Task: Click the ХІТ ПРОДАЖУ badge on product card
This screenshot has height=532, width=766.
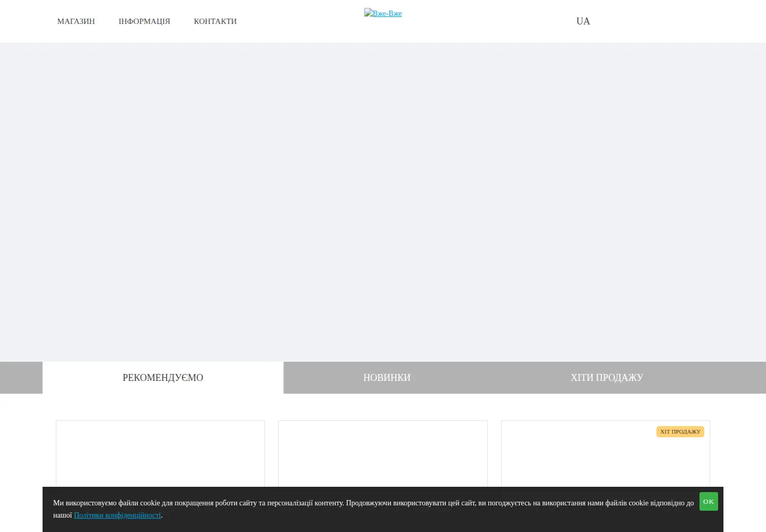Action: [x=680, y=431]
